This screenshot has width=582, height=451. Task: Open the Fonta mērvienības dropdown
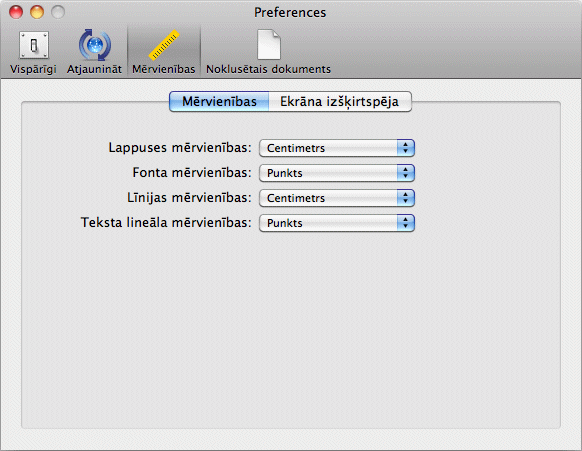pyautogui.click(x=337, y=173)
